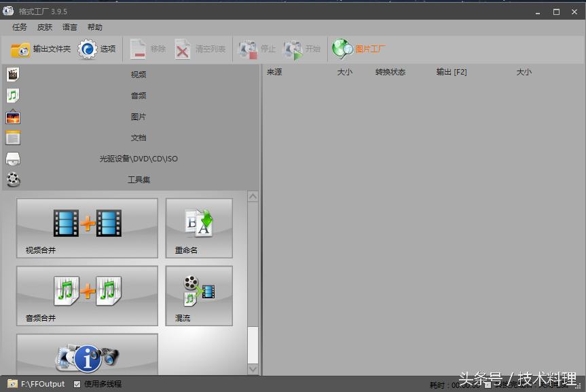This screenshot has width=586, height=392.
Task: Launch 图片工厂 from the toolbar
Action: 359,50
